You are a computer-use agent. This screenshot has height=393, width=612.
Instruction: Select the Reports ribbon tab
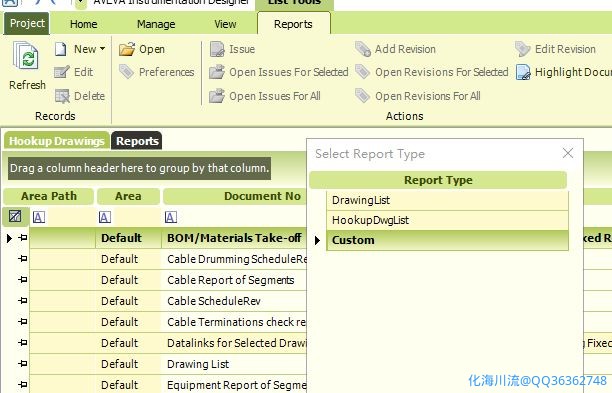tap(294, 24)
